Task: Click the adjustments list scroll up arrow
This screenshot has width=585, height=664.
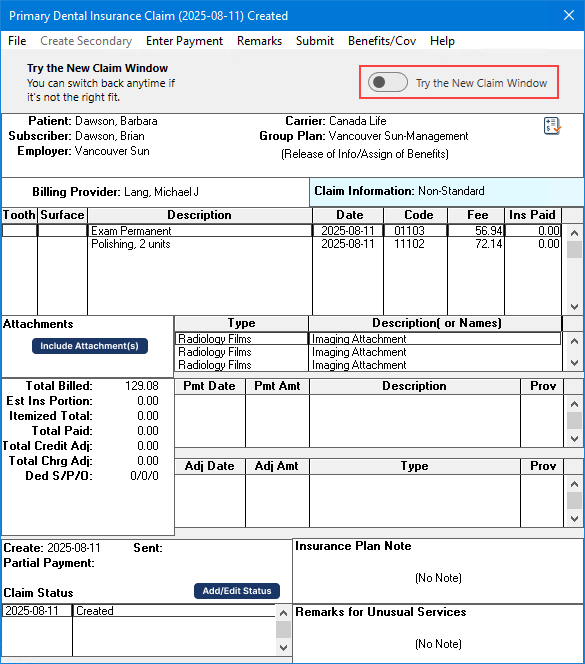Action: coord(574,484)
